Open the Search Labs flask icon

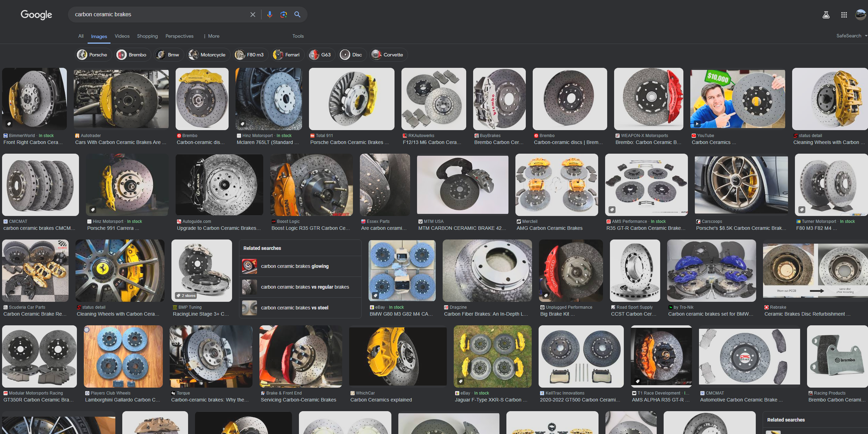826,15
